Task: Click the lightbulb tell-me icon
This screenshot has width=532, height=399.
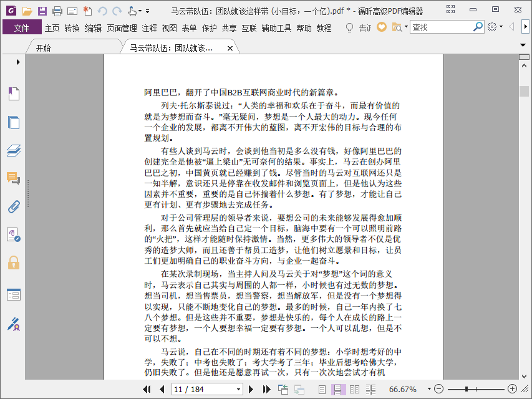Action: [349, 27]
